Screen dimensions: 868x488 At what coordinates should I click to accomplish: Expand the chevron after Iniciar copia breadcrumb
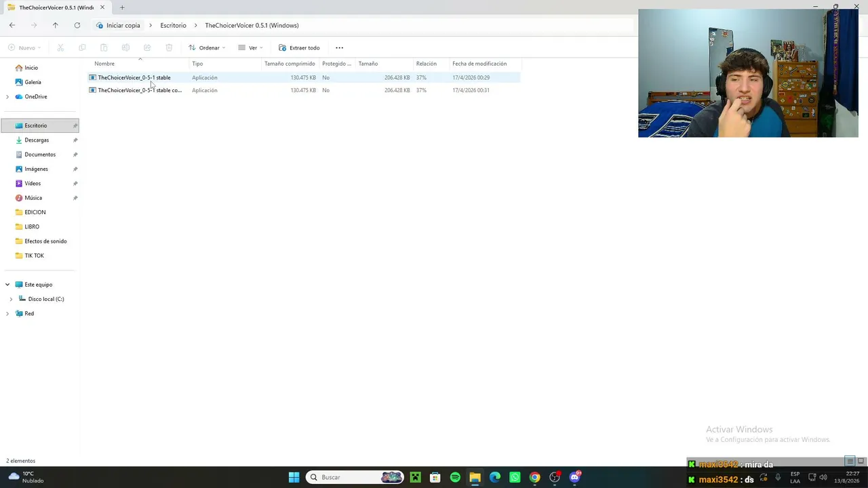(151, 25)
